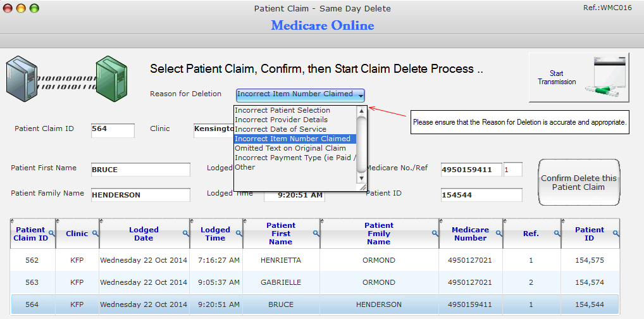Click the magnifier in Medicare Number column header

(499, 234)
